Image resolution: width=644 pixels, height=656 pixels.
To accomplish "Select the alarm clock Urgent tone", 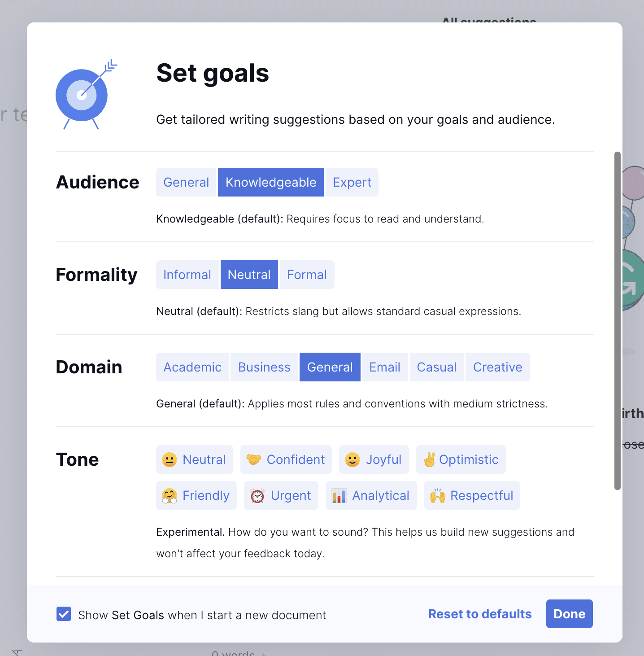I will click(281, 495).
